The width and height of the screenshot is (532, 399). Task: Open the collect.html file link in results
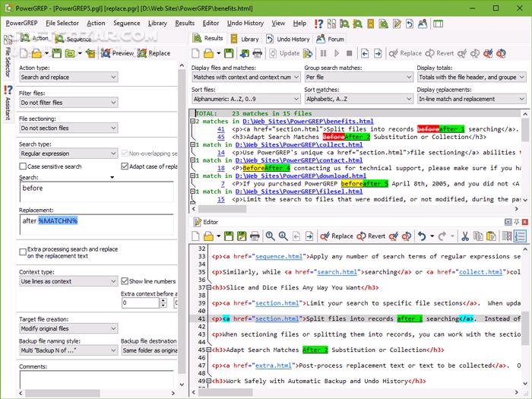coord(299,144)
